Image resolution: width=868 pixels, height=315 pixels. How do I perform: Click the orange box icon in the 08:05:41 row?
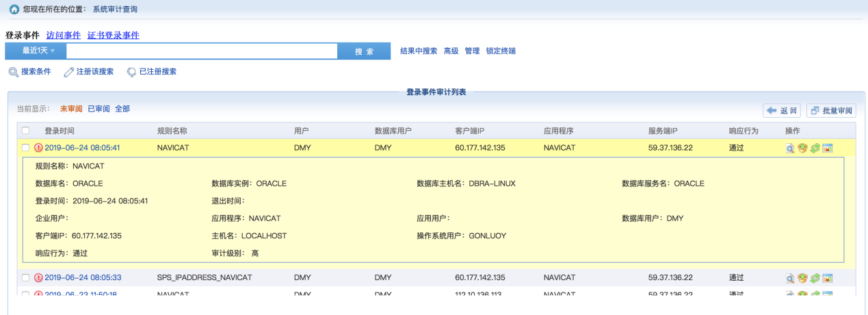(x=802, y=148)
